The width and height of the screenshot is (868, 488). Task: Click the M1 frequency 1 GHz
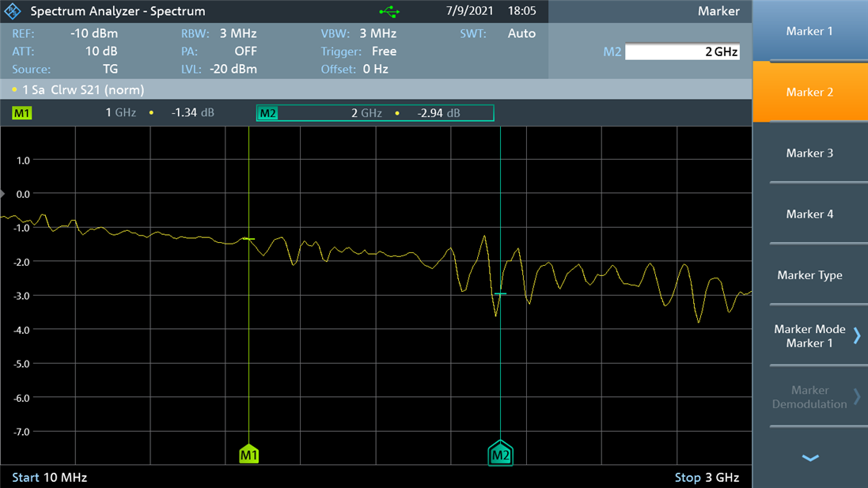(x=121, y=113)
